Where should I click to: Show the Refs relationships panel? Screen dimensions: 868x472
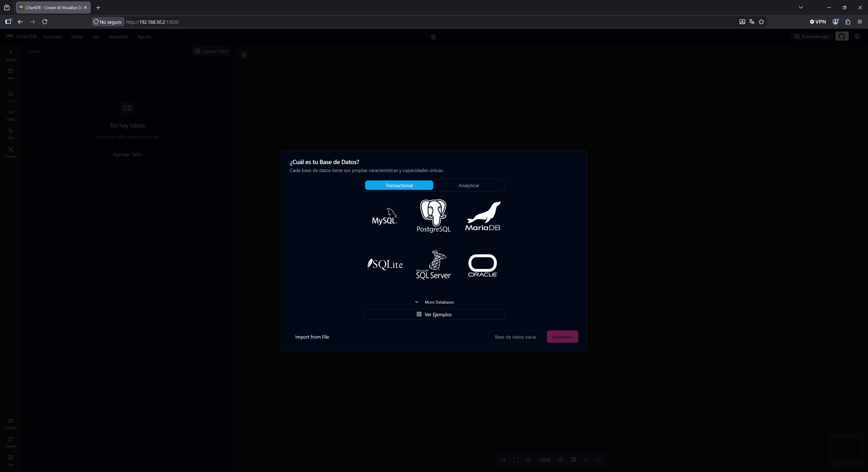[11, 133]
